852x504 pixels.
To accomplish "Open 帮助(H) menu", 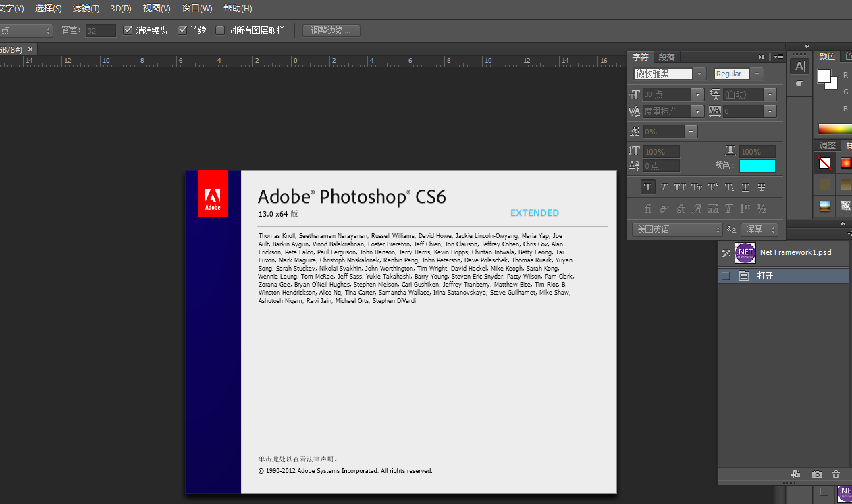I will pos(238,8).
